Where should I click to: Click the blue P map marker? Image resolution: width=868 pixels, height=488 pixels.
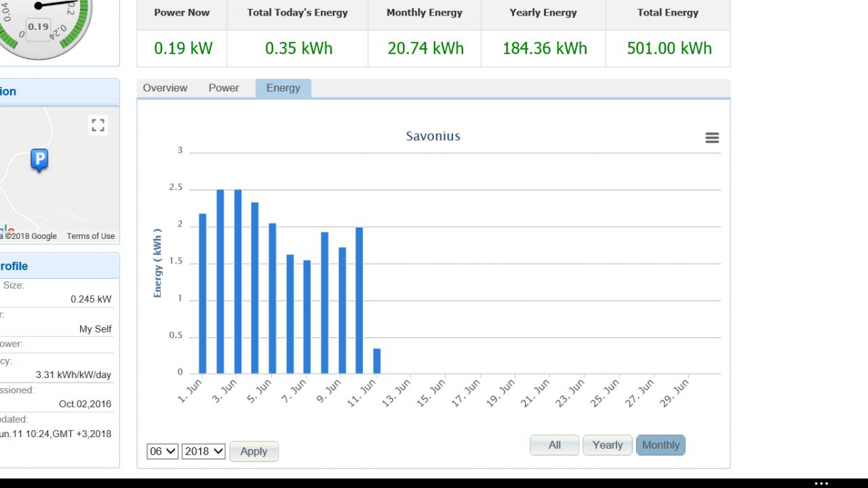point(39,161)
